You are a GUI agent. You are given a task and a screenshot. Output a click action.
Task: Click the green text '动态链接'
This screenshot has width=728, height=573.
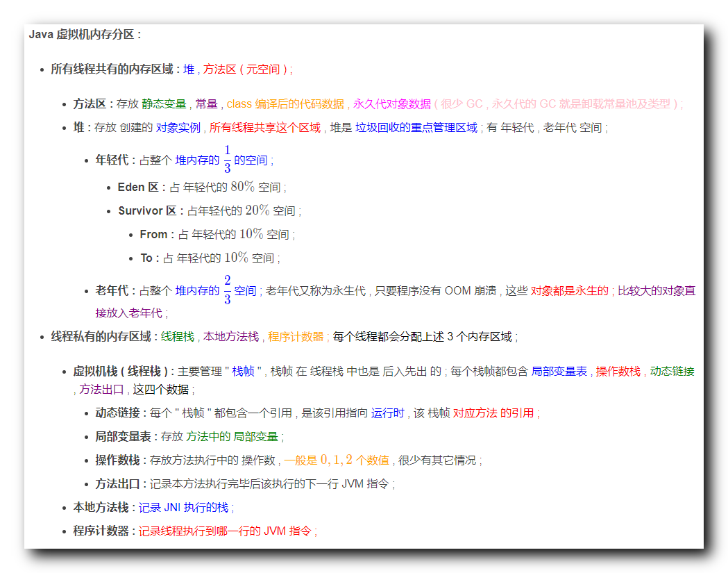point(672,372)
